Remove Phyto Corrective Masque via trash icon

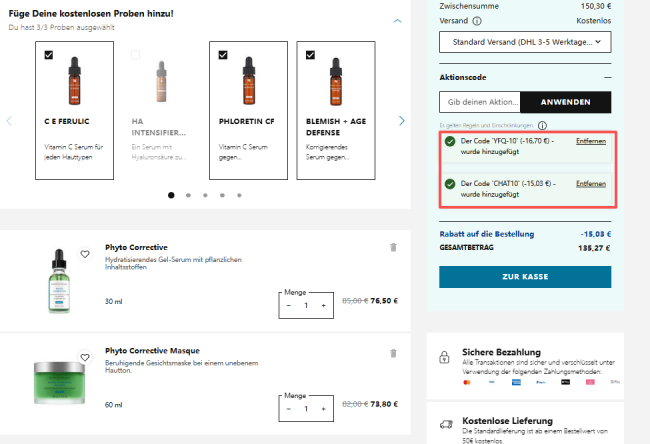tap(393, 352)
